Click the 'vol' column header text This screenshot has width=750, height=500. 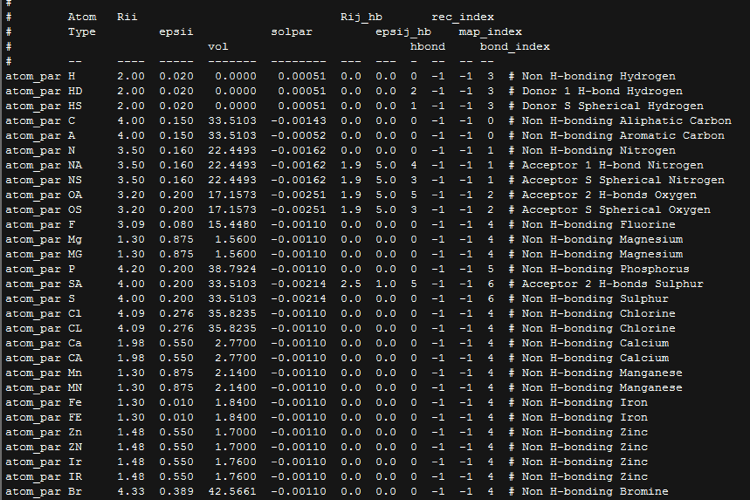click(x=218, y=47)
